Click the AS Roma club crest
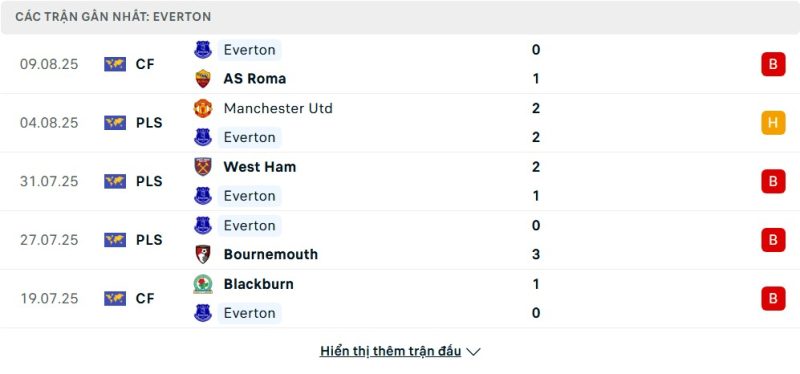Screen dimensions: 800x374 tap(203, 79)
